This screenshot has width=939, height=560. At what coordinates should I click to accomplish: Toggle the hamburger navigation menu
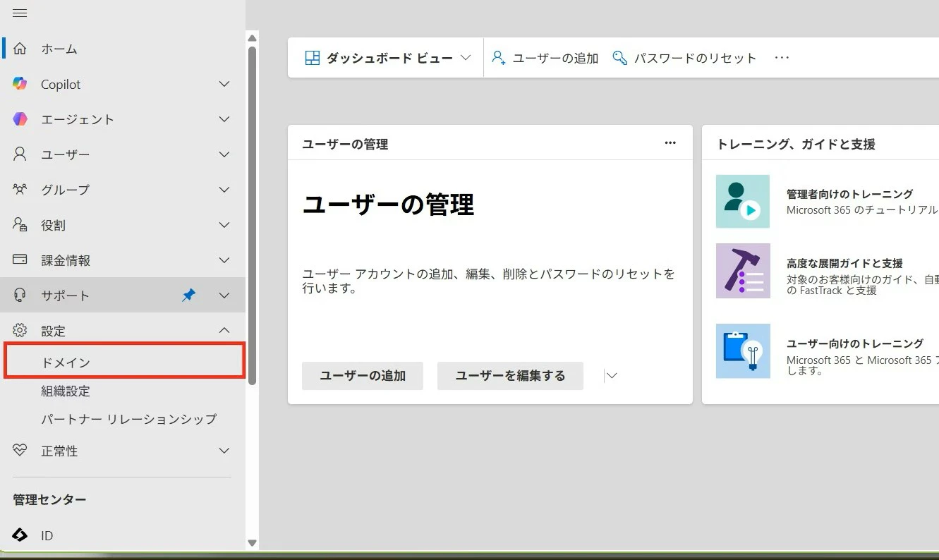tap(20, 13)
